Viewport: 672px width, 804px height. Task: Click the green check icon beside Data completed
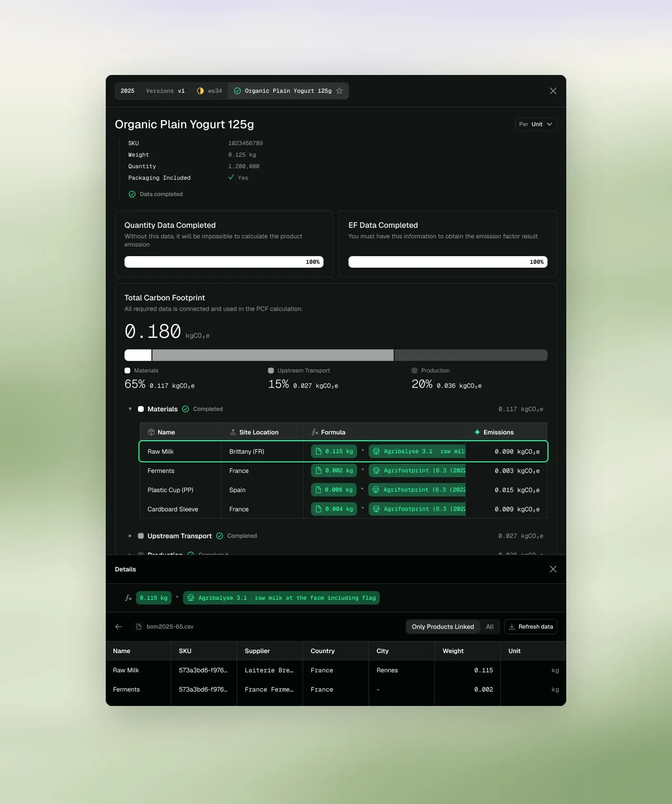(132, 194)
